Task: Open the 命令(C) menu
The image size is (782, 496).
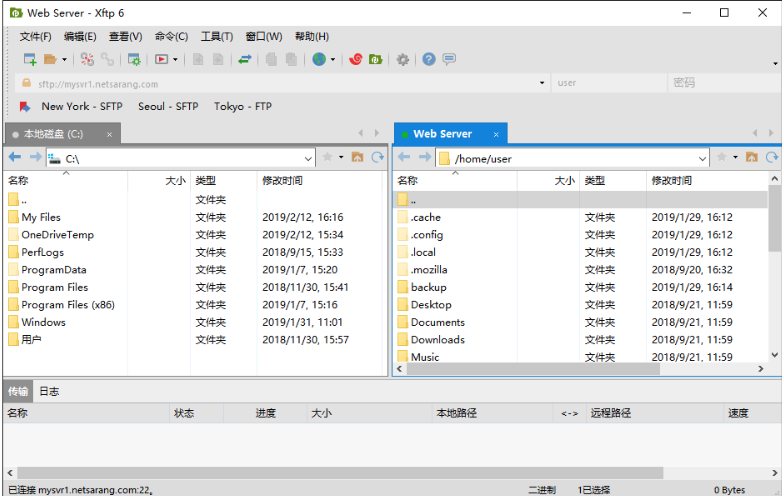Action: (171, 36)
